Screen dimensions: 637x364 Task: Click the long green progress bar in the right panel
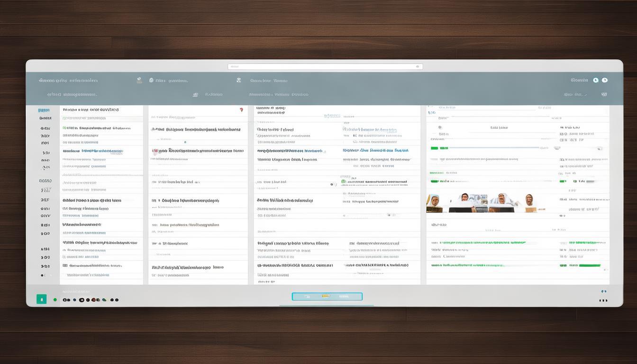488,148
